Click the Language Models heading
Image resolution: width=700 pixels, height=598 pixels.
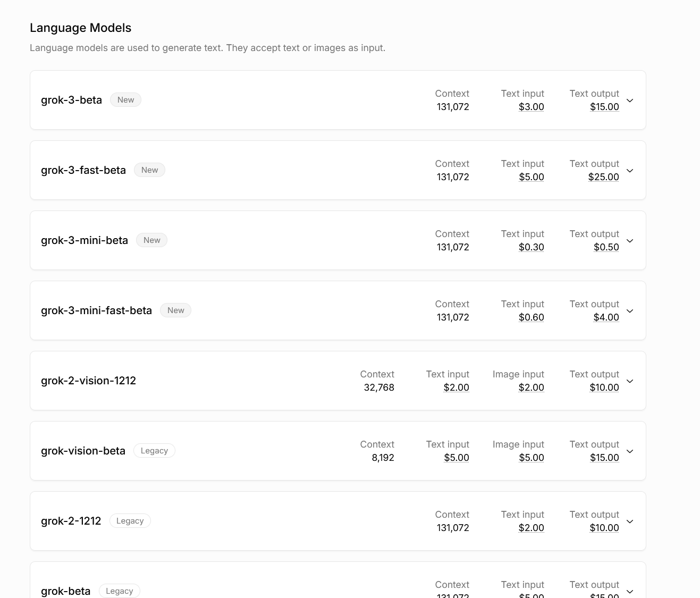(80, 28)
